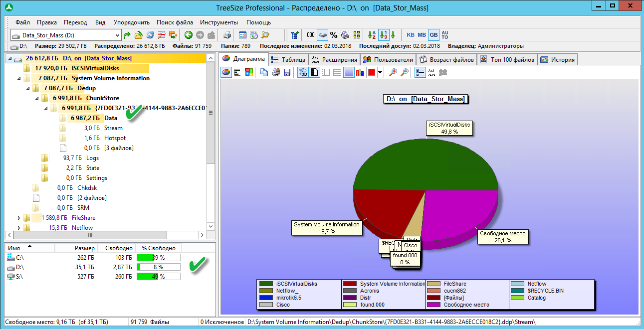Sort by size with the 1-9 icon
Viewport: 644px width, 329px height.
383,35
